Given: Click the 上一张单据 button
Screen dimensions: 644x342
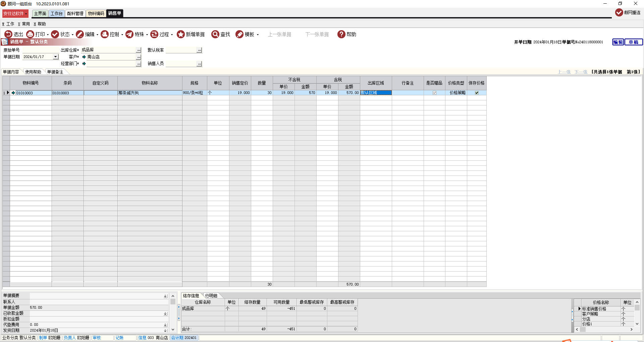Looking at the screenshot, I should coord(279,34).
